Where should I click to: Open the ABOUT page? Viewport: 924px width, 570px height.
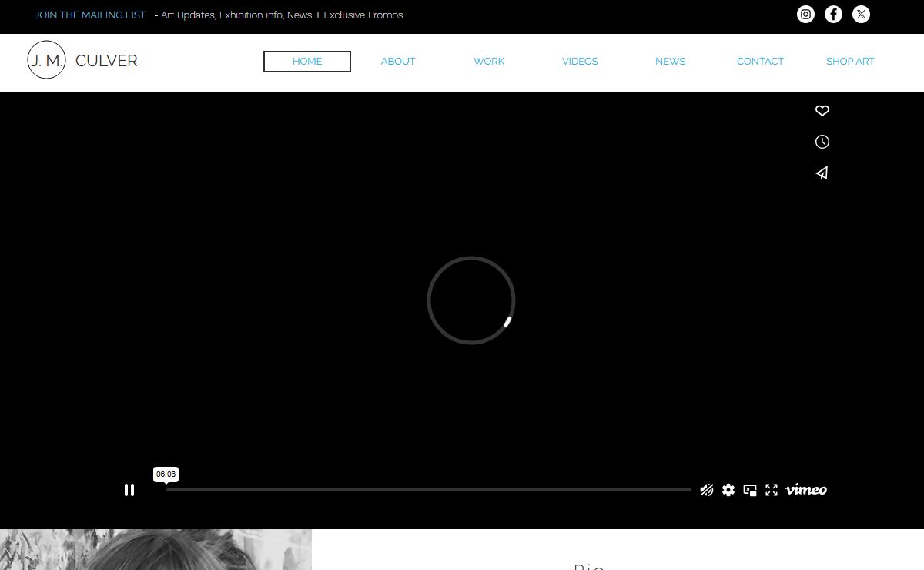398,62
